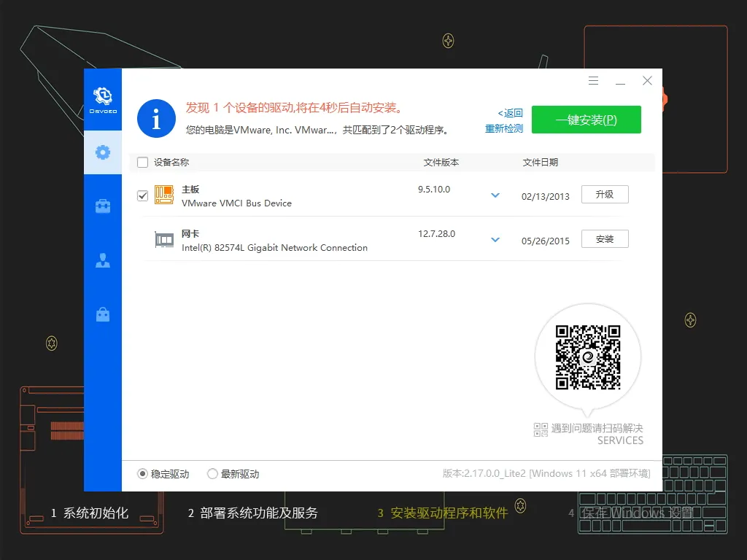The image size is (747, 560).
Task: Expand the driver version dropdown for Intel 82574L
Action: pyautogui.click(x=495, y=239)
